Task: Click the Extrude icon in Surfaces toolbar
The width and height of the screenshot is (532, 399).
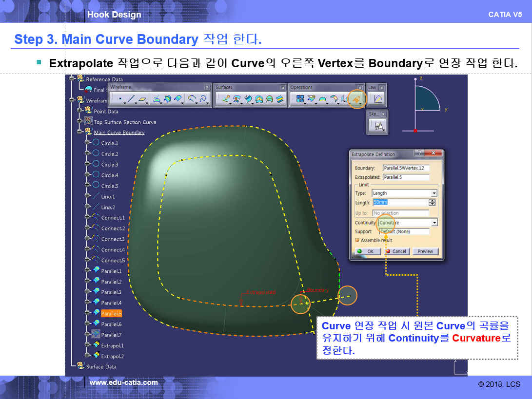Action: pyautogui.click(x=225, y=99)
